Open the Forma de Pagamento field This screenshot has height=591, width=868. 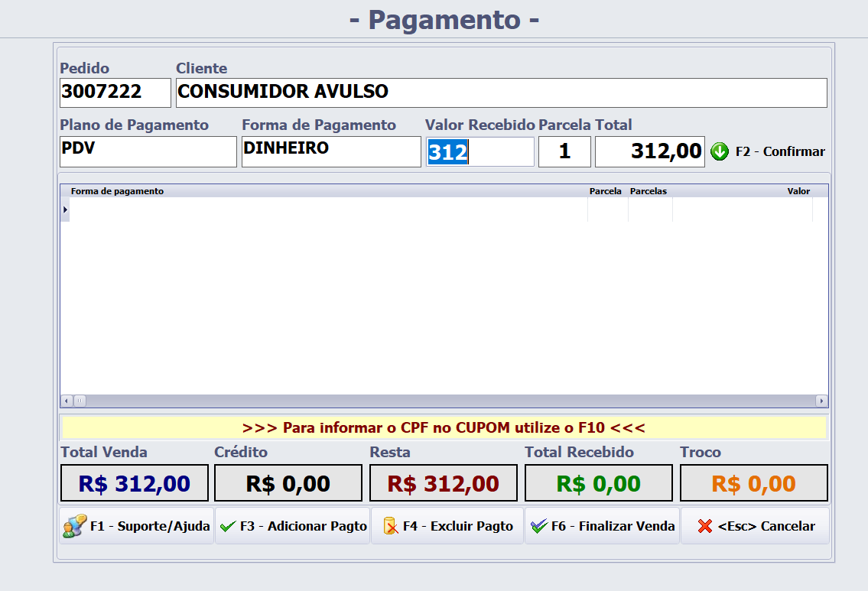click(x=330, y=151)
